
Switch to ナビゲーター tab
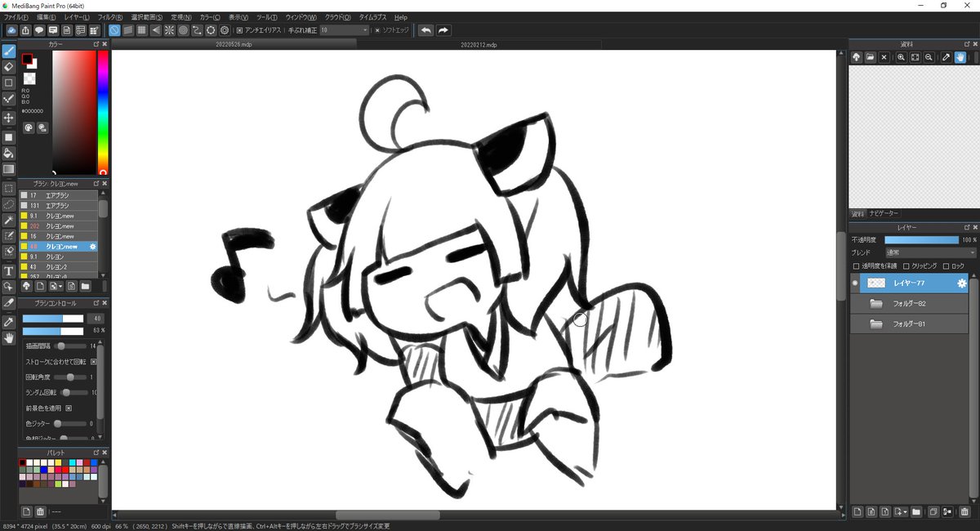[x=883, y=212]
